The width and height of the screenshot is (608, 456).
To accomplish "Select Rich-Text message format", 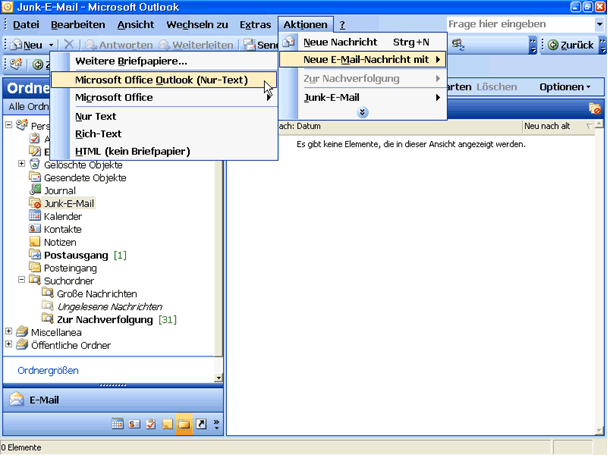I will click(x=164, y=134).
